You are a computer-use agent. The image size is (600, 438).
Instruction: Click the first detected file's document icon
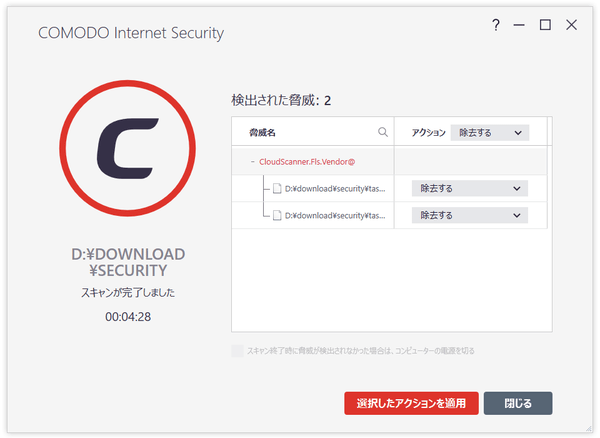[277, 189]
